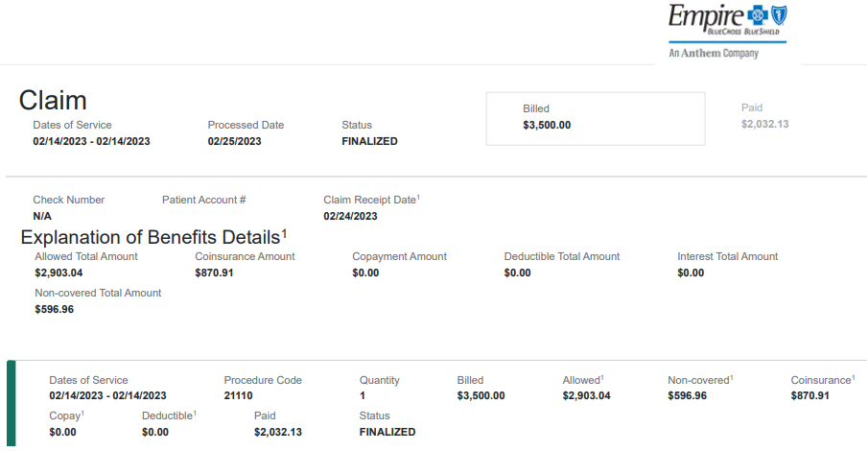
Task: Click the Patient Account # label
Action: click(203, 200)
